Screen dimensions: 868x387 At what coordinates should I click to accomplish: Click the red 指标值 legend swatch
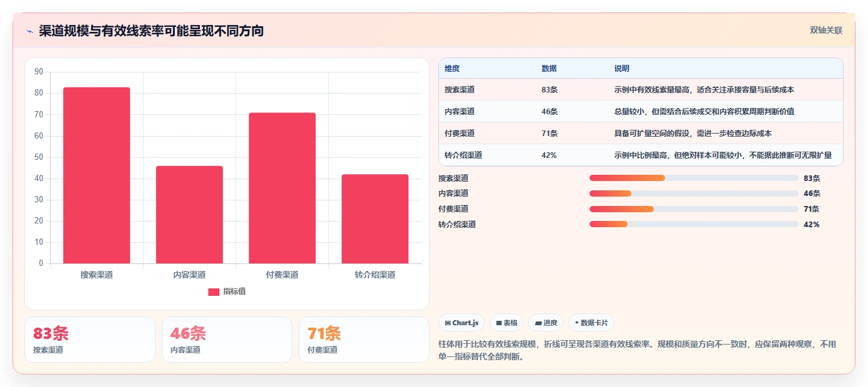click(x=214, y=291)
